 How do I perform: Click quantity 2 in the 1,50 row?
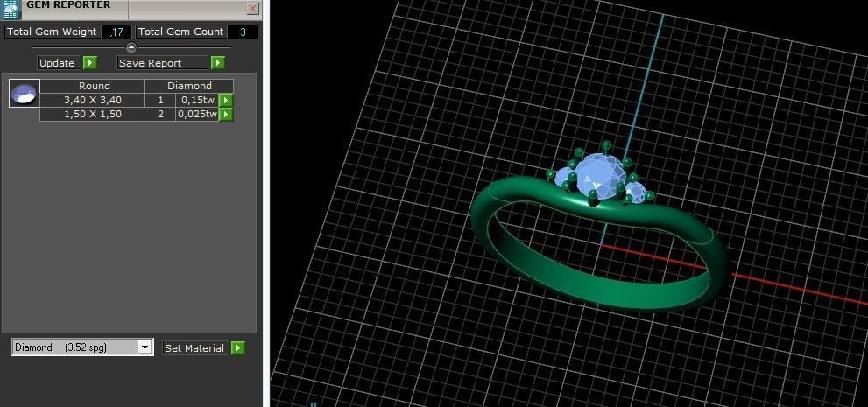click(x=160, y=115)
